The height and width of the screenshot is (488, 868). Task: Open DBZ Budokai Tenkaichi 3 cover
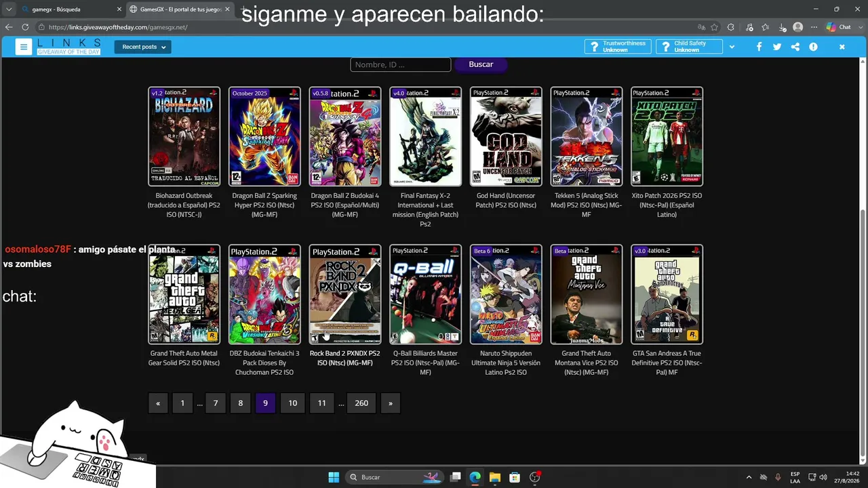pos(264,294)
